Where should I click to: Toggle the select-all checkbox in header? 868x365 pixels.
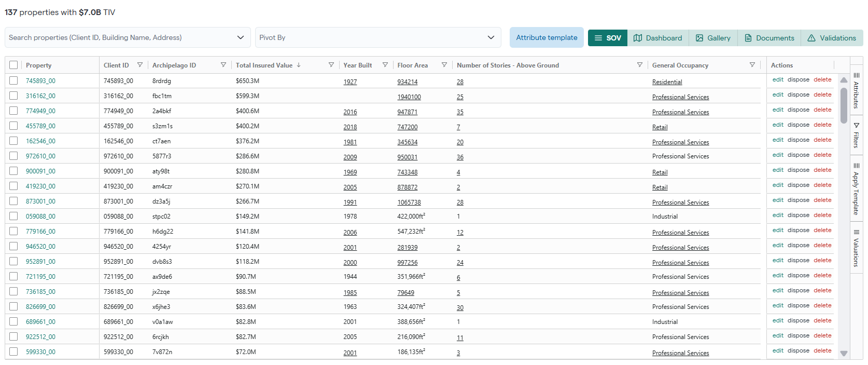point(13,65)
